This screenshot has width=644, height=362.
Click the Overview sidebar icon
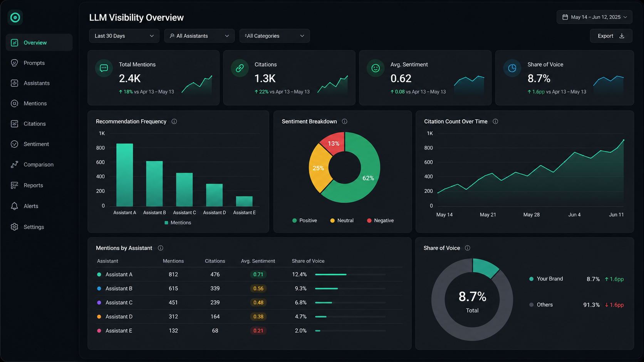coord(15,43)
